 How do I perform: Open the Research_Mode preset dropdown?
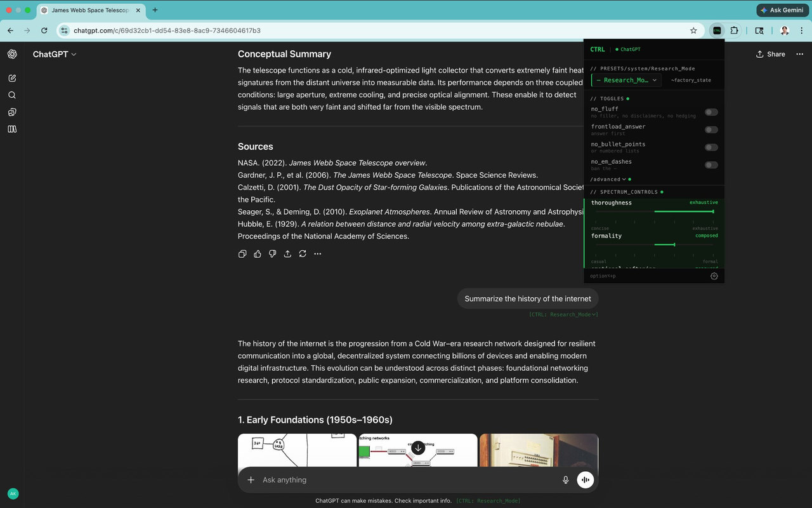tap(625, 80)
